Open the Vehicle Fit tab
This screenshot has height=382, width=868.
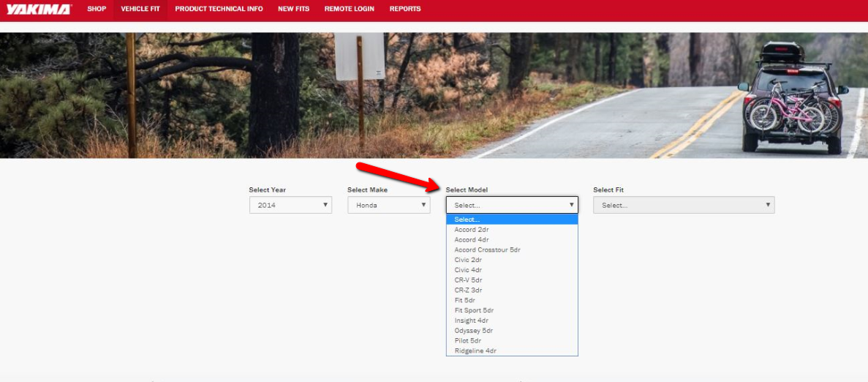tap(140, 9)
